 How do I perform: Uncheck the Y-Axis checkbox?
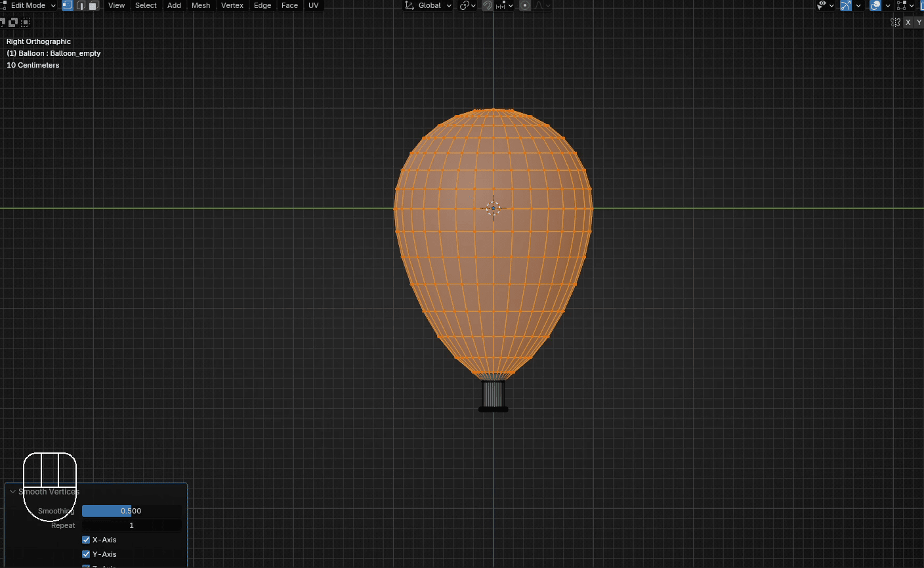(x=86, y=554)
